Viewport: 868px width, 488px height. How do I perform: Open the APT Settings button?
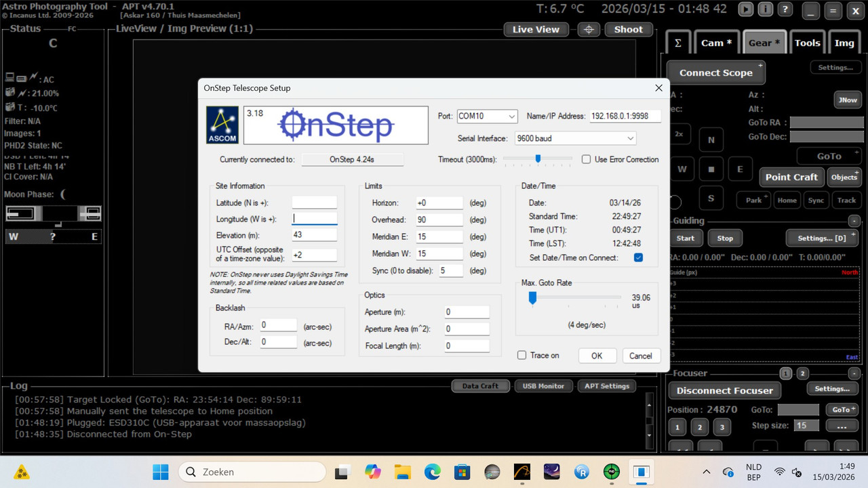[607, 386]
